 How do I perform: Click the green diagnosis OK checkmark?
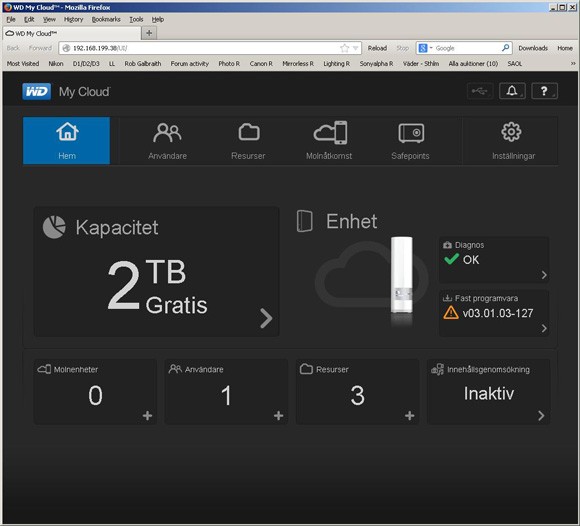tap(451, 259)
